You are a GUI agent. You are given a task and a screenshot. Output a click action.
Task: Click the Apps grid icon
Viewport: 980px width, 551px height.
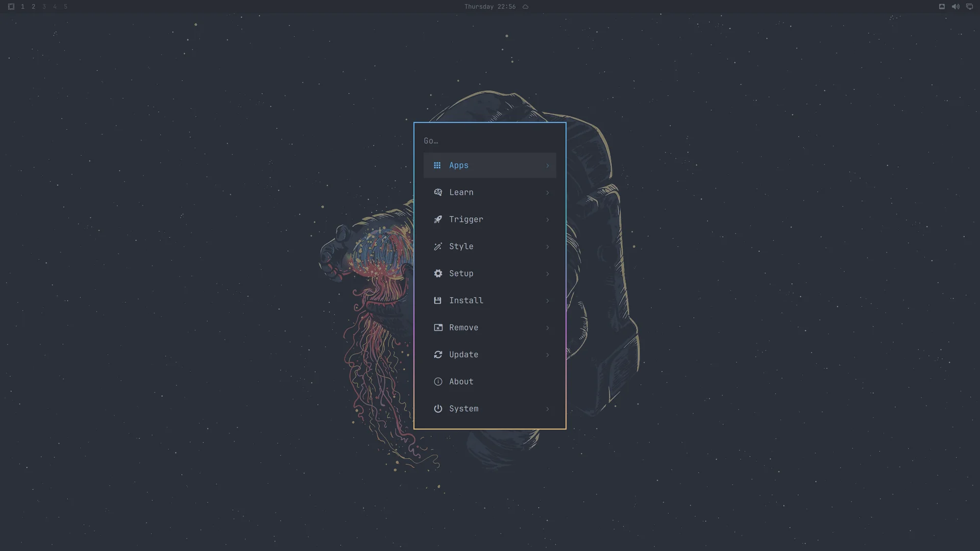pyautogui.click(x=437, y=165)
